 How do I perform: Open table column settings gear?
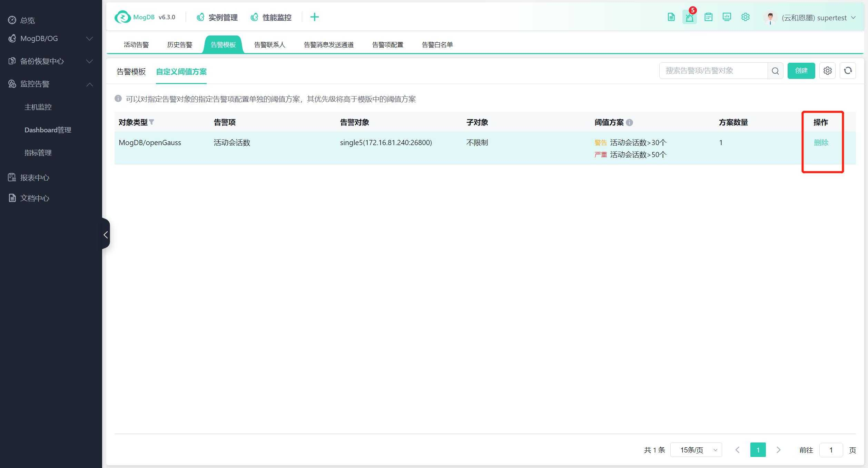pos(827,71)
